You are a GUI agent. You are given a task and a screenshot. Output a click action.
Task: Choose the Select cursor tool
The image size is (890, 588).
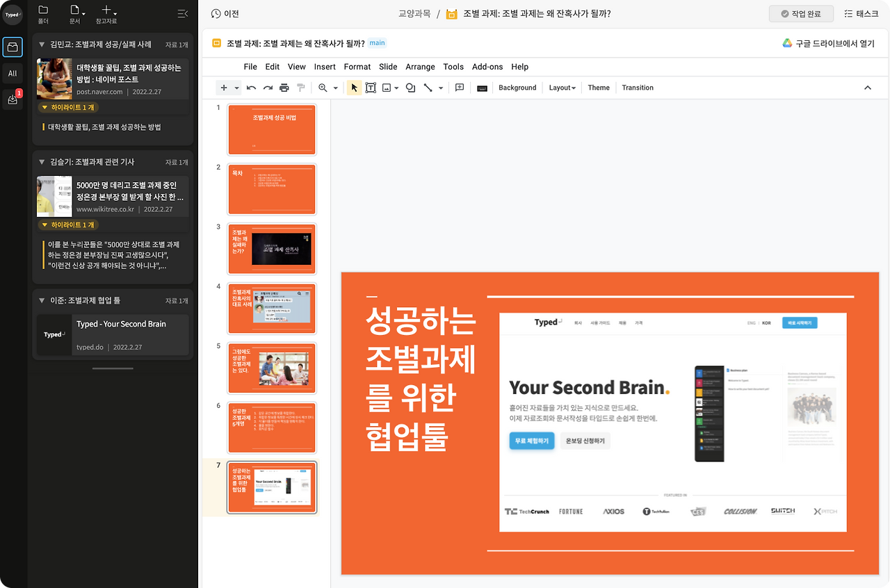click(x=354, y=88)
